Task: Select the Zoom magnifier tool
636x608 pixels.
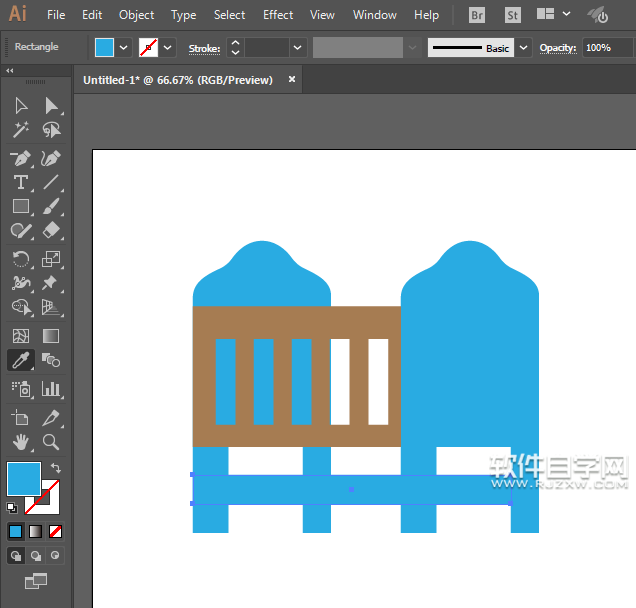Action: (x=51, y=441)
